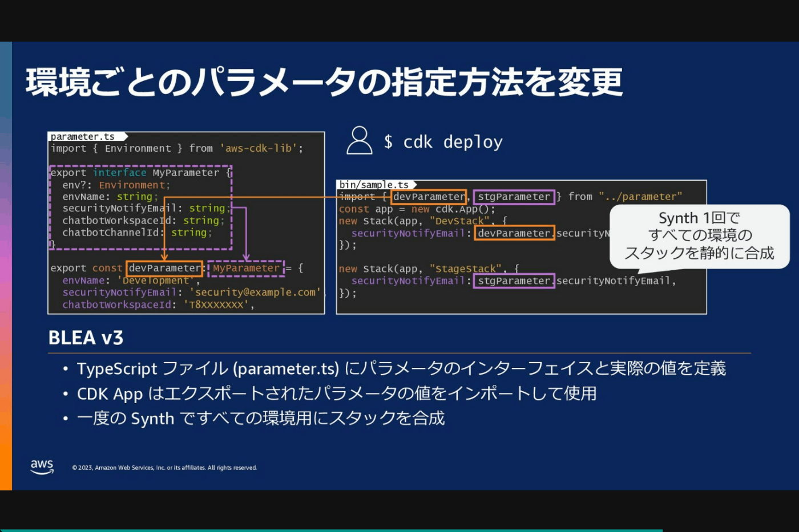Click the parameter.ts file tab label
799x532 pixels.
click(x=83, y=136)
